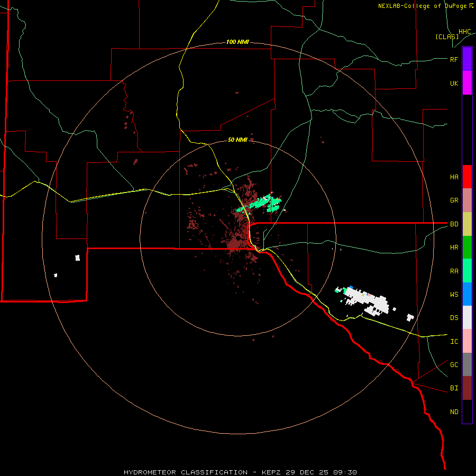This screenshot has height=476, width=476.
Task: Click the RF legend label
Action: [454, 59]
